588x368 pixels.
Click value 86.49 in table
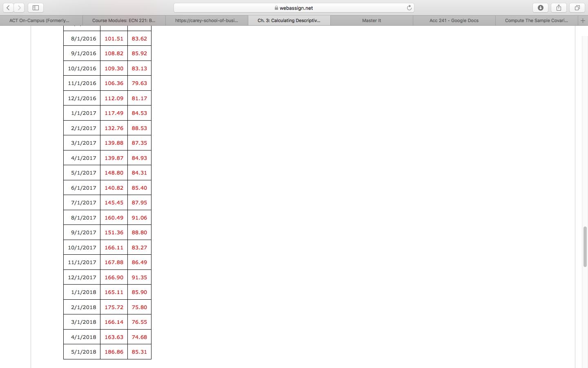click(139, 262)
